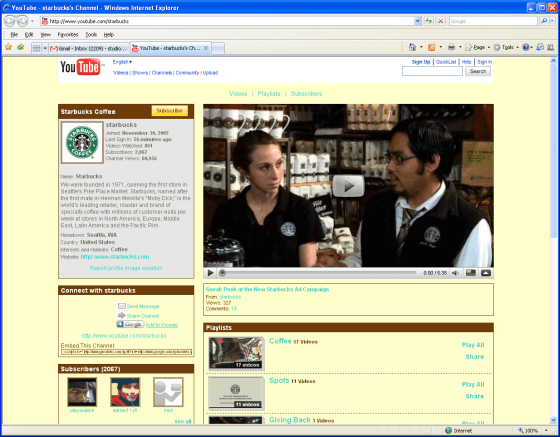Switch to the Gmail Inbox tab
Viewport: 560px width, 437px height.
[x=89, y=48]
